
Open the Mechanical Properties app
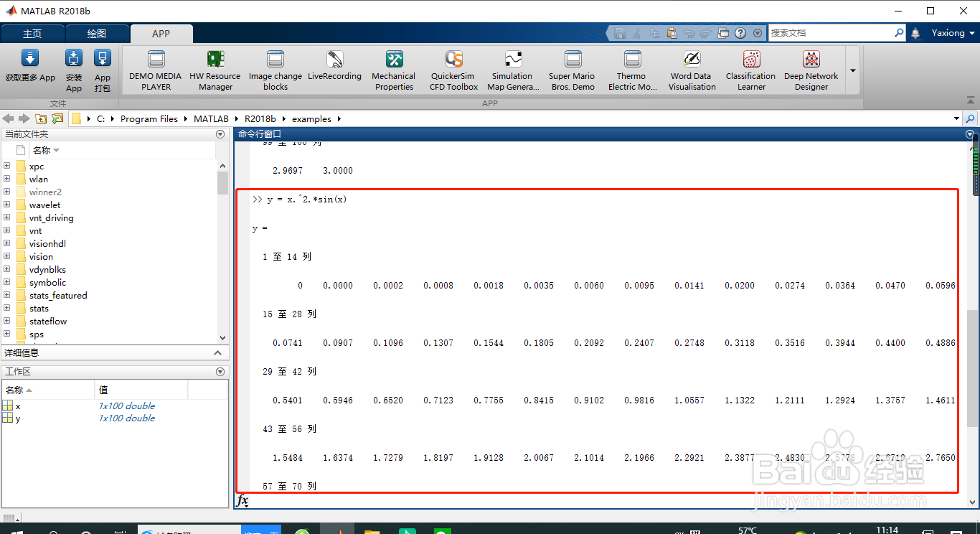click(394, 70)
